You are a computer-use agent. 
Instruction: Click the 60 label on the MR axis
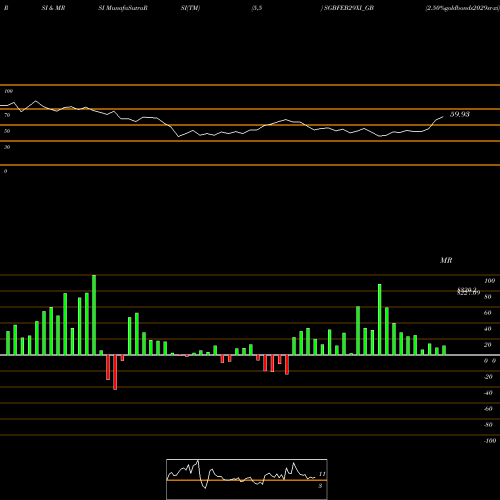click(x=488, y=313)
